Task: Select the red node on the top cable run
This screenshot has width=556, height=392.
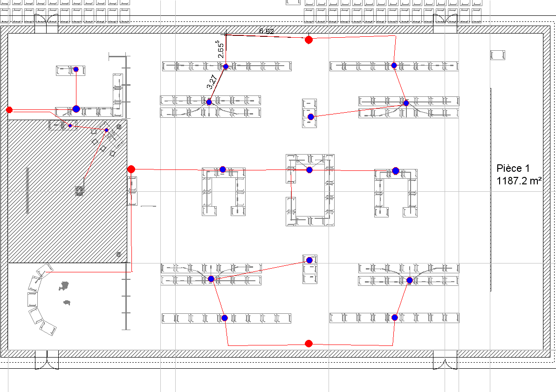Action: tap(309, 40)
